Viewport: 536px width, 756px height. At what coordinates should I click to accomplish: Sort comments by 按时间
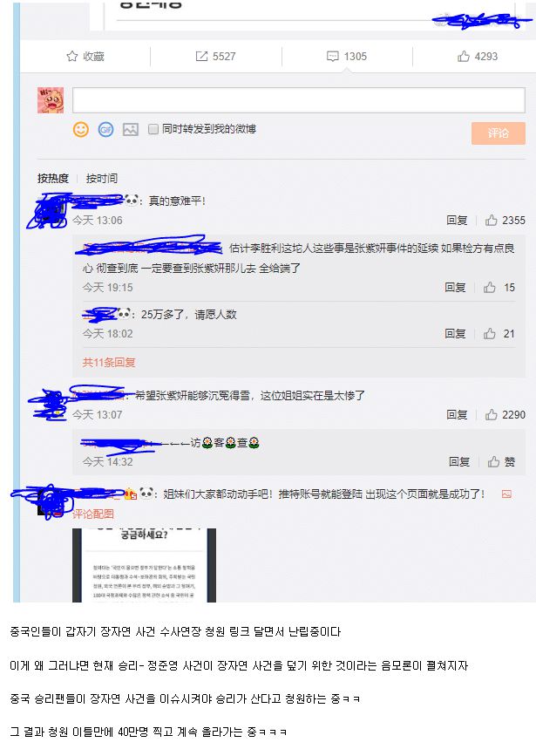pos(102,179)
